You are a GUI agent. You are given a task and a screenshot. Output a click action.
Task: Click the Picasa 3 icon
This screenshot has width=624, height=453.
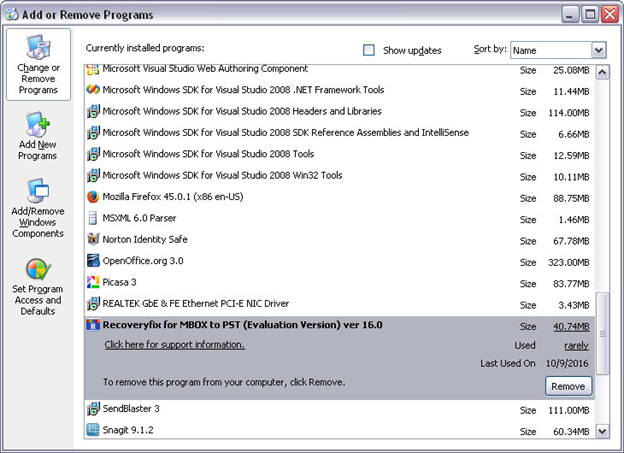pyautogui.click(x=93, y=282)
